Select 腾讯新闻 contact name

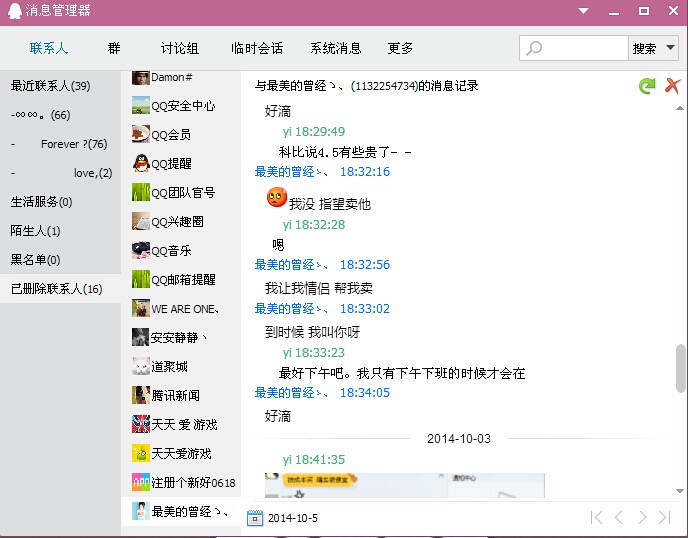[176, 395]
